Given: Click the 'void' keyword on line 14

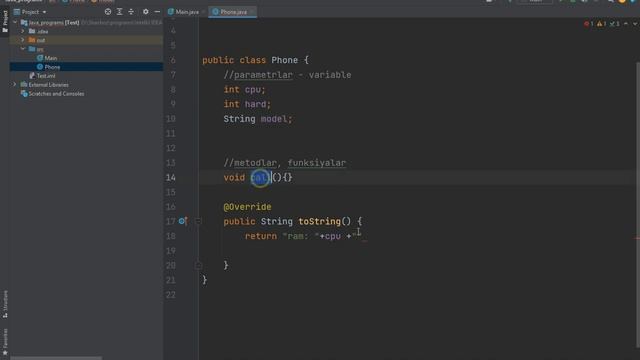Looking at the screenshot, I should 234,178.
